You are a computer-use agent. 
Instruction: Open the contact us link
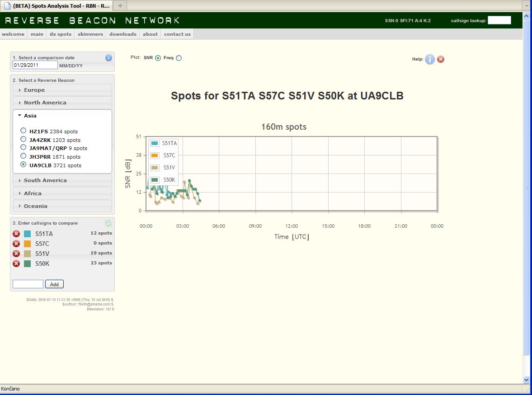[x=177, y=34]
